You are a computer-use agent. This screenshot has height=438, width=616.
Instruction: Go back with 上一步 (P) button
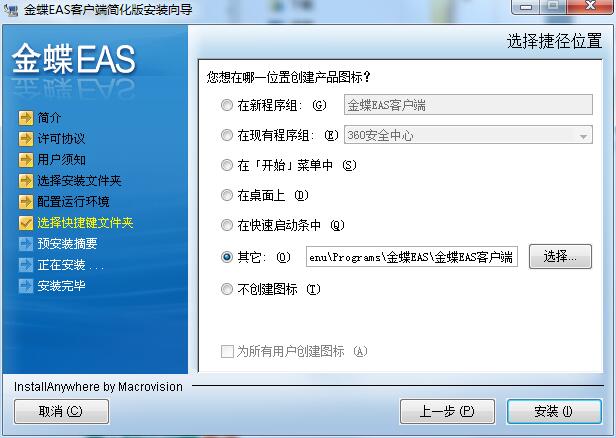(447, 411)
